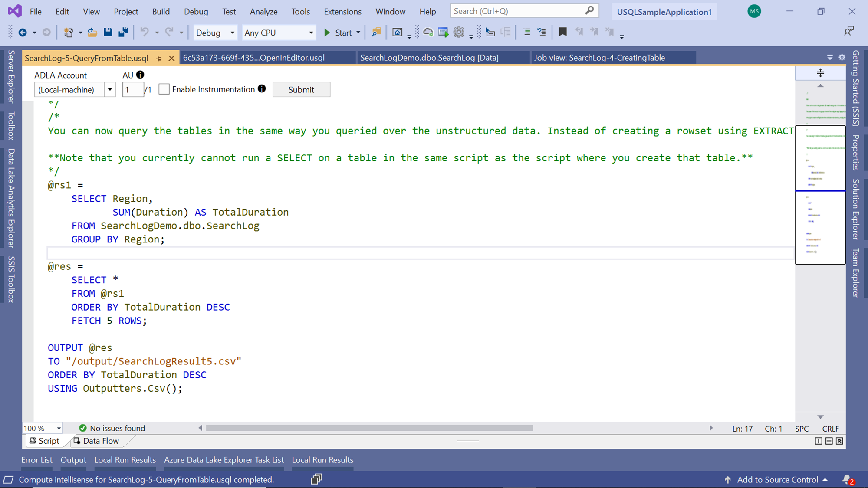Click Add to Source Control

coord(777,480)
